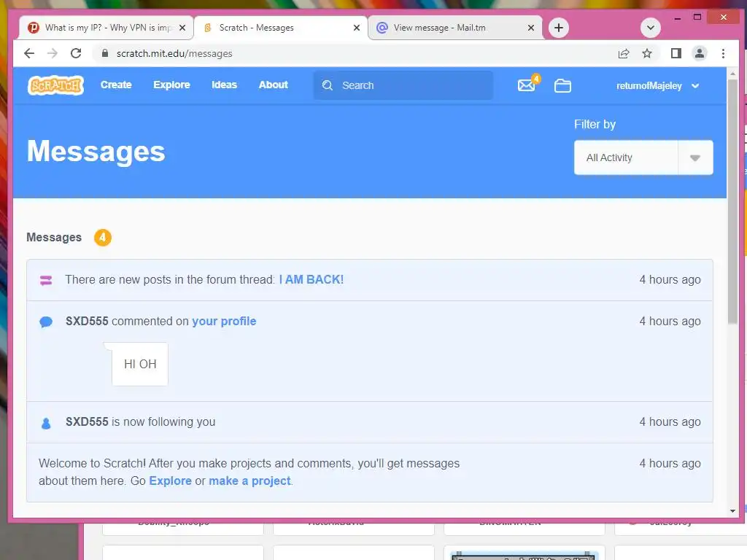Image resolution: width=747 pixels, height=560 pixels.
Task: Click the scrollbar down arrow
Action: tap(732, 511)
